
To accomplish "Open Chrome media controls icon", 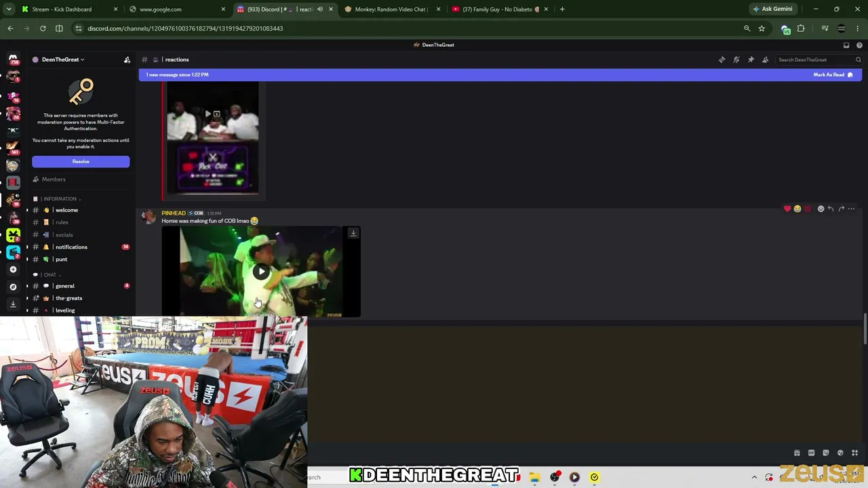I will pyautogui.click(x=825, y=28).
